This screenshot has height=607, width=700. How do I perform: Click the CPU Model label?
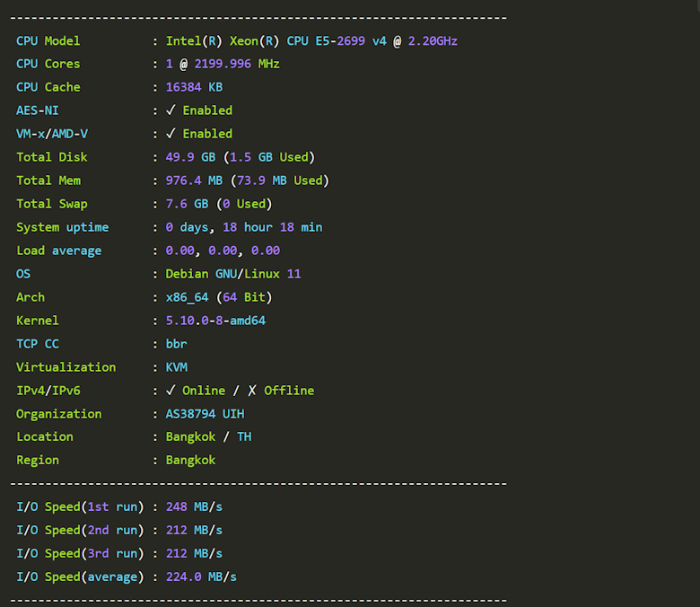coord(48,40)
